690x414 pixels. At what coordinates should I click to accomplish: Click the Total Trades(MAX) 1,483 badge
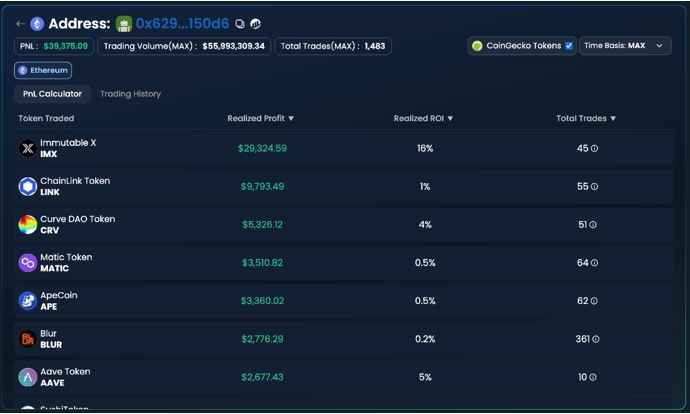point(333,46)
